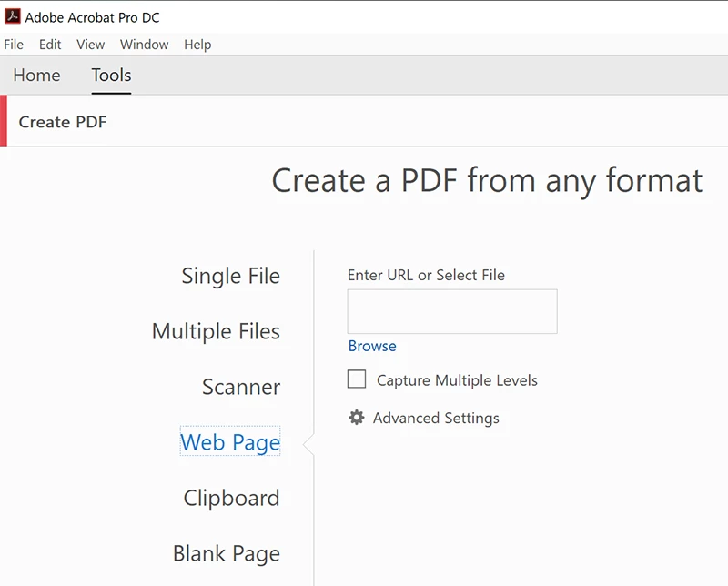This screenshot has height=586, width=728.
Task: Open the Edit menu
Action: 50,45
